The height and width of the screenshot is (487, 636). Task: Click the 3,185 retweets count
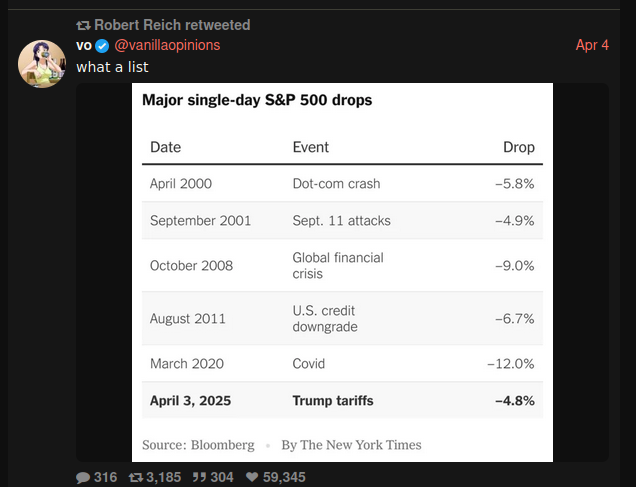[x=163, y=477]
